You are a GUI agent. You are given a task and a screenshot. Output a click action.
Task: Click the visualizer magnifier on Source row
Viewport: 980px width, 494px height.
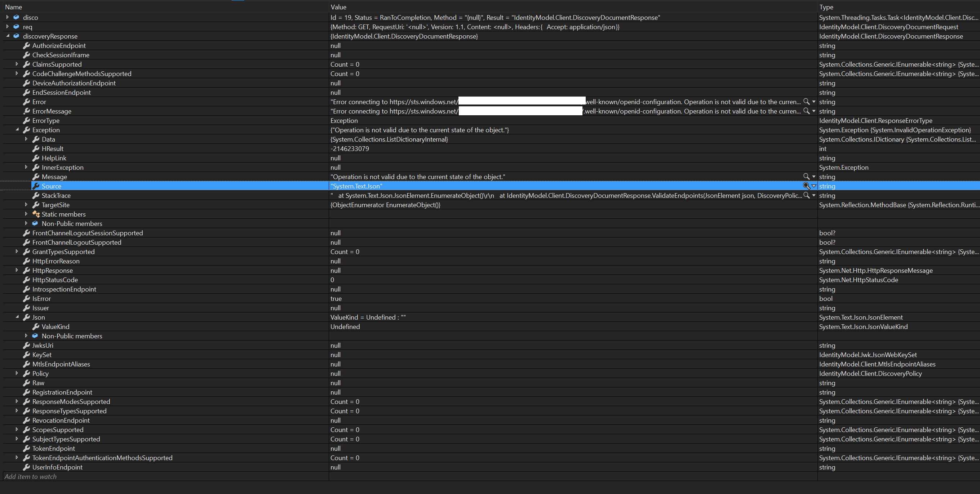point(806,186)
